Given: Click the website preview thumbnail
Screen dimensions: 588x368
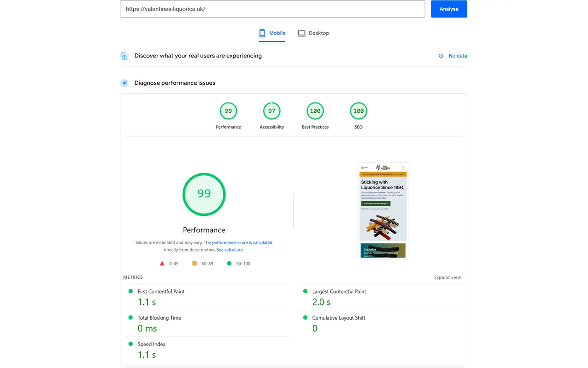Looking at the screenshot, I should pos(383,210).
